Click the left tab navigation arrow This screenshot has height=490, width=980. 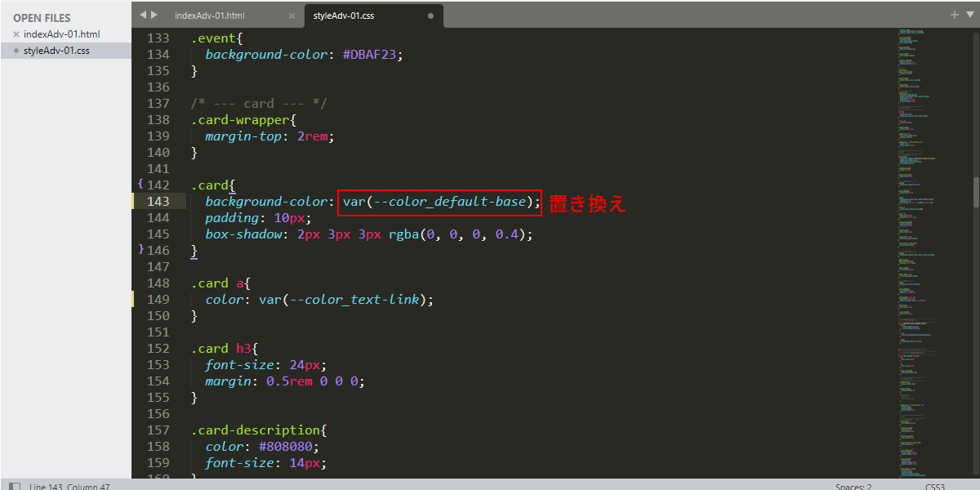click(143, 15)
